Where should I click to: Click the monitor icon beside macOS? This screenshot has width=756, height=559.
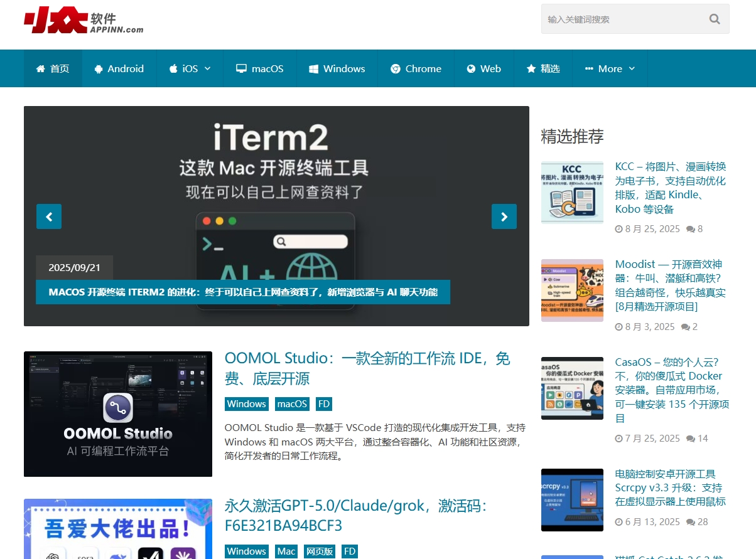[x=241, y=69]
